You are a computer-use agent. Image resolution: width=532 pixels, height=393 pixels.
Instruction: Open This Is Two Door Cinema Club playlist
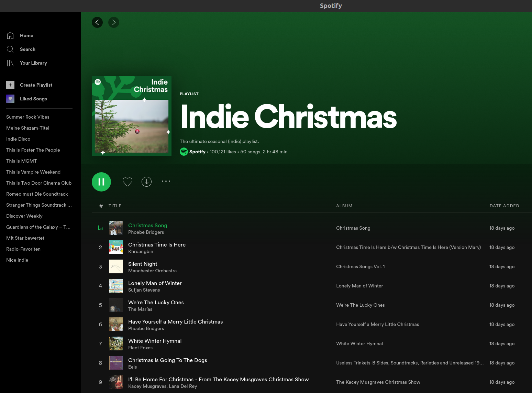coord(39,183)
